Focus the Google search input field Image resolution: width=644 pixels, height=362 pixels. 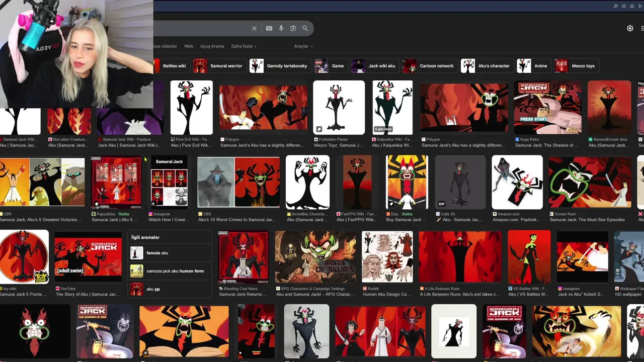coord(201,29)
